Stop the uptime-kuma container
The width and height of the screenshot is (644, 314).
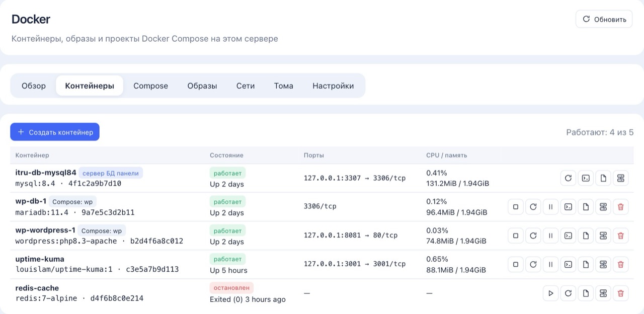click(516, 264)
